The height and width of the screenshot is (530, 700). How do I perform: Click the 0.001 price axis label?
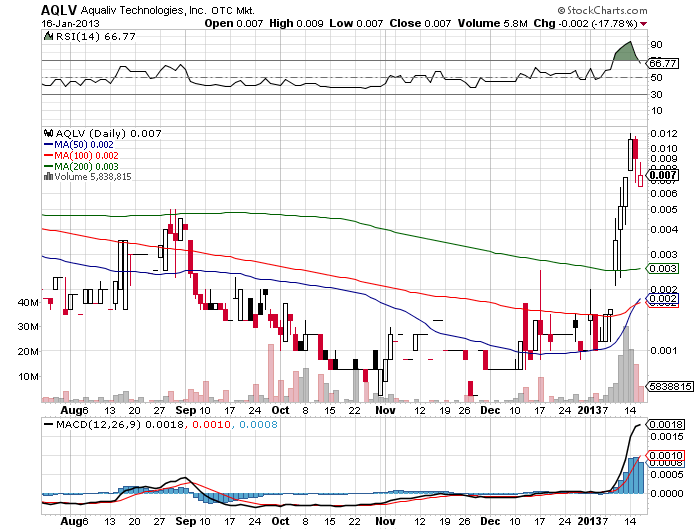pyautogui.click(x=664, y=351)
